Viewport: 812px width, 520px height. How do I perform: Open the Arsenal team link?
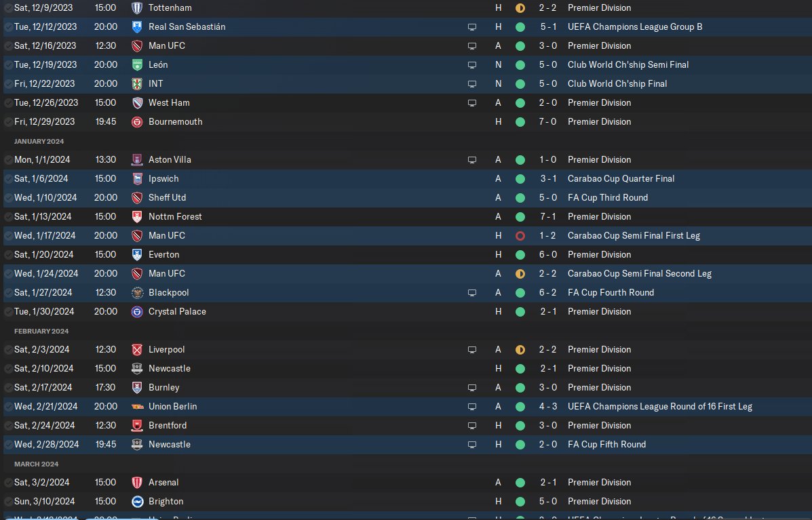(163, 482)
